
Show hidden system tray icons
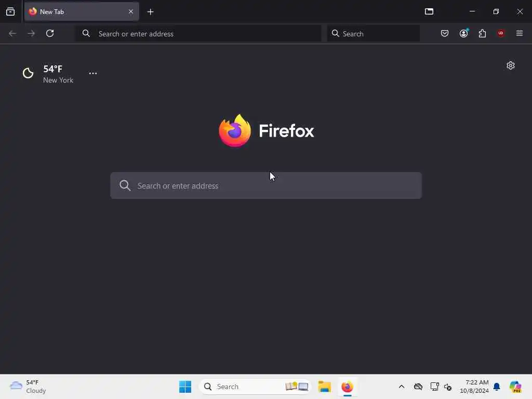click(402, 387)
